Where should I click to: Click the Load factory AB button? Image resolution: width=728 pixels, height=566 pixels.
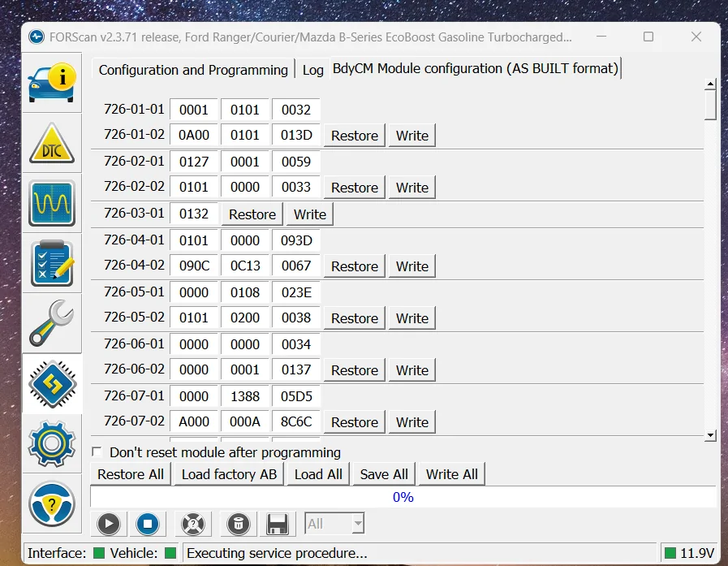[x=229, y=474]
